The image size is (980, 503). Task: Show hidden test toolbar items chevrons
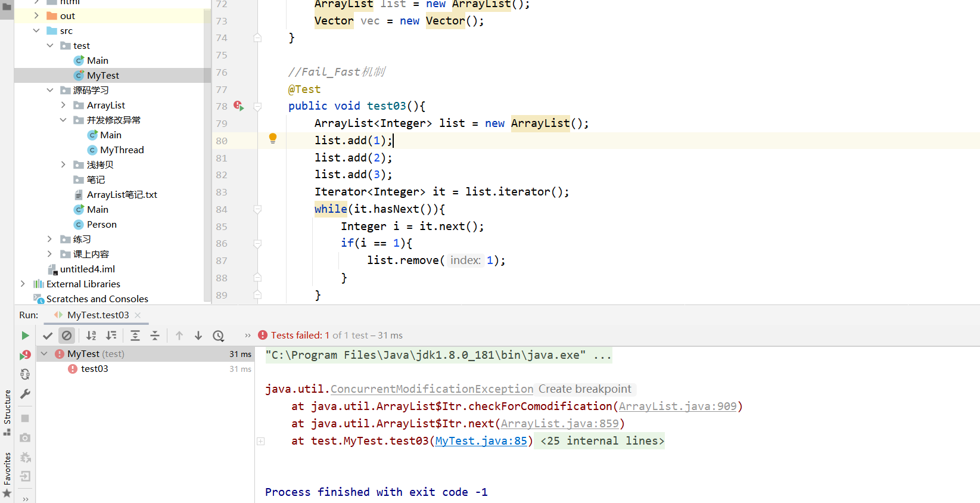[x=248, y=336]
